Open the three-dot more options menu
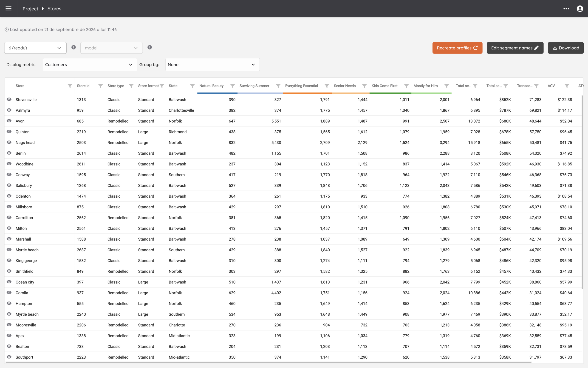This screenshot has width=588, height=368. pyautogui.click(x=566, y=9)
